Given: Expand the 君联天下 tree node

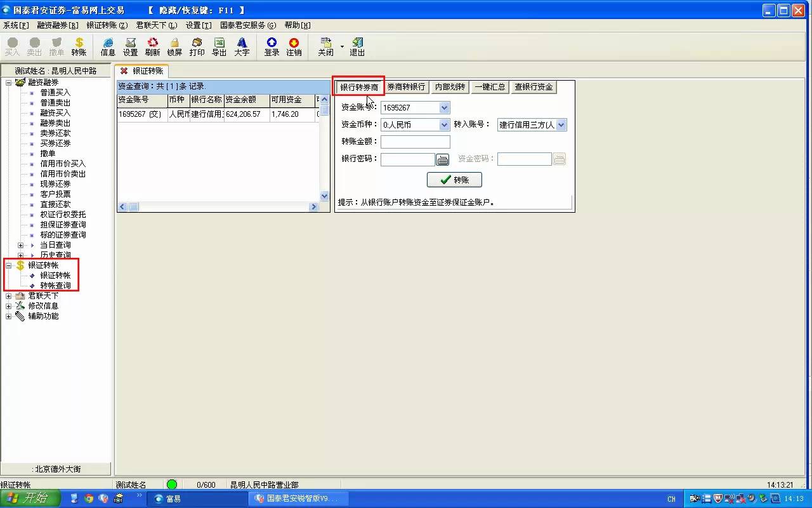Looking at the screenshot, I should (x=9, y=296).
